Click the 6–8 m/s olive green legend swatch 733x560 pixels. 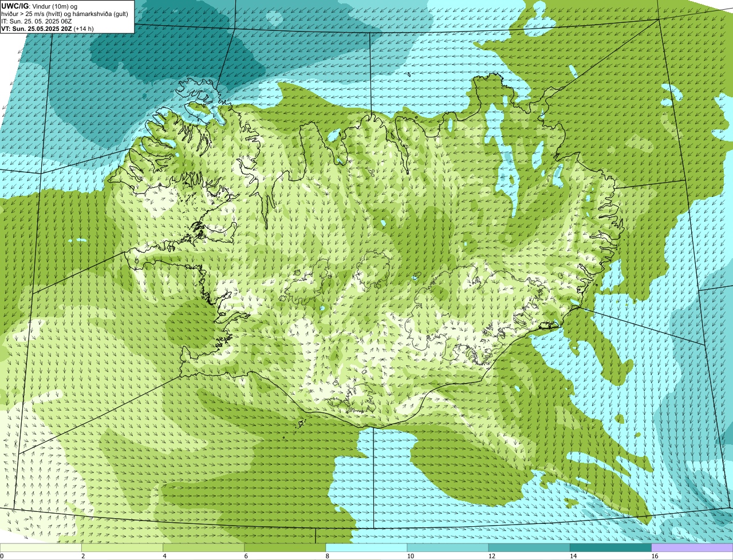point(285,548)
